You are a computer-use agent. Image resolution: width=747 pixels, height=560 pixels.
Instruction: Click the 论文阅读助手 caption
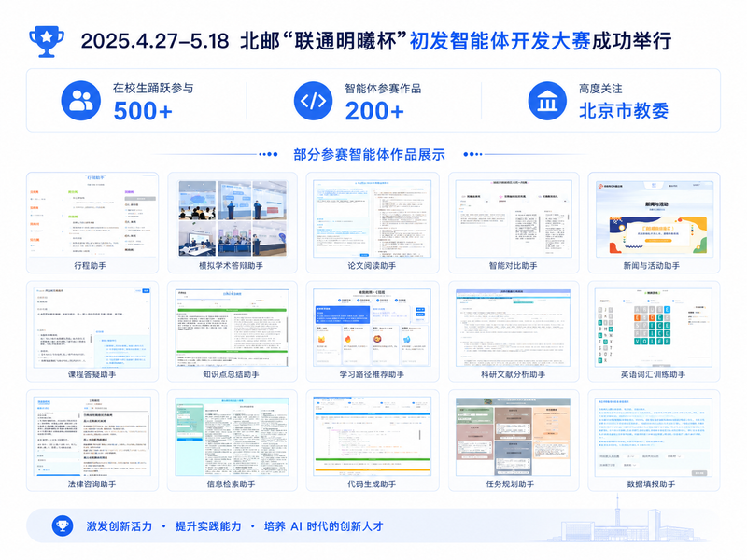coord(372,266)
